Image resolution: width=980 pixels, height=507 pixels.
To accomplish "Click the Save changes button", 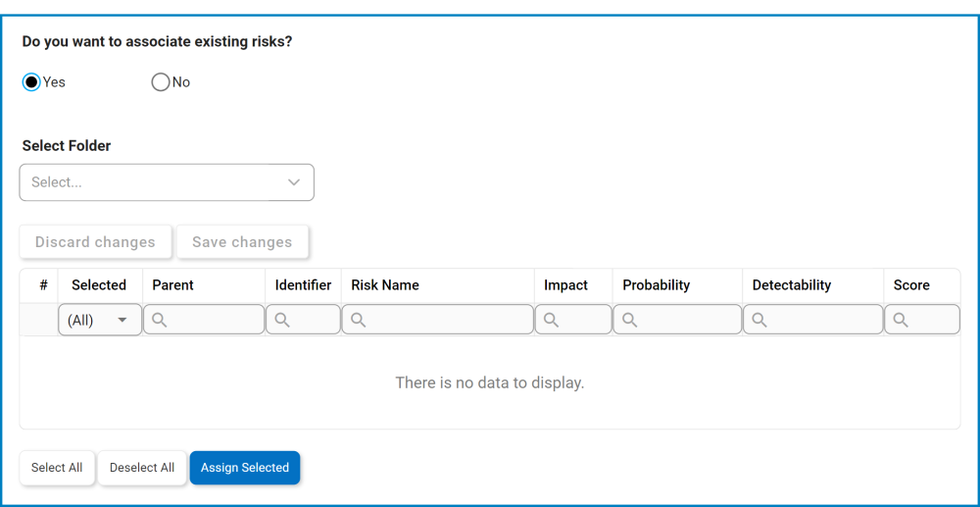I will pos(242,242).
